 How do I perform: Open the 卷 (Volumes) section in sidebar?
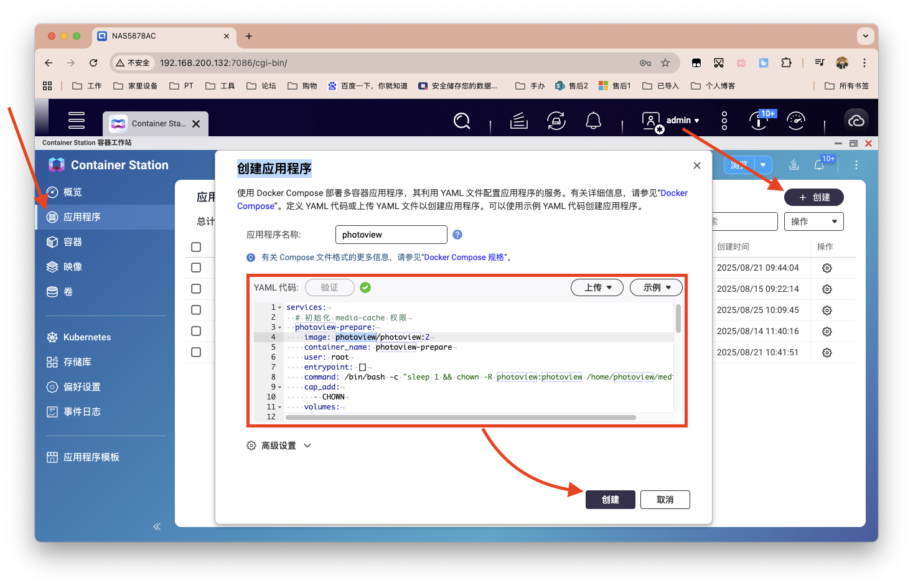[x=70, y=291]
